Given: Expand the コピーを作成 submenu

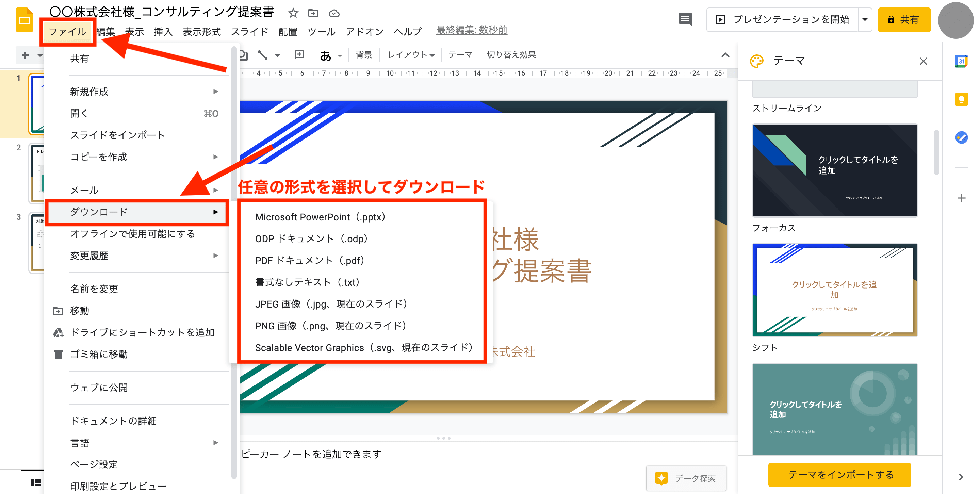Looking at the screenshot, I should 216,157.
